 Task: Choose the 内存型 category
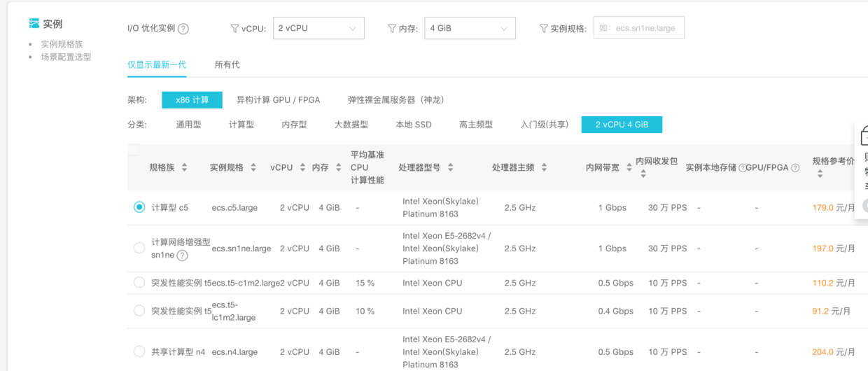(x=294, y=125)
